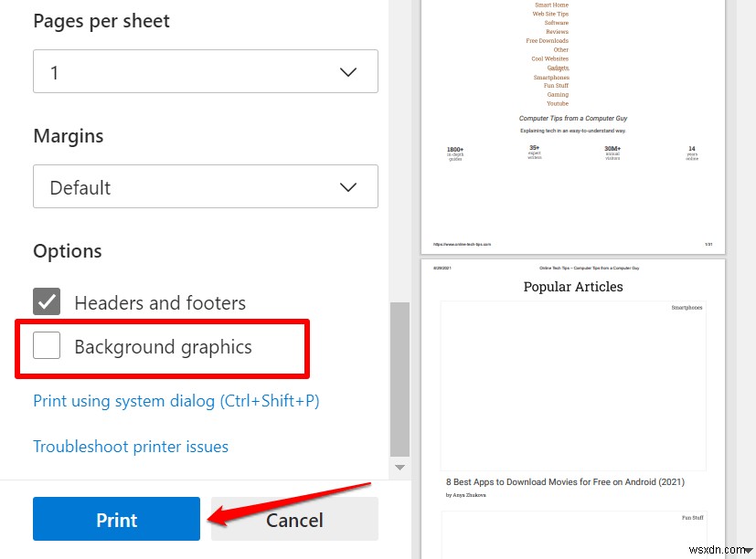
Task: Click the Smart Home link in the preview
Action: click(x=551, y=5)
